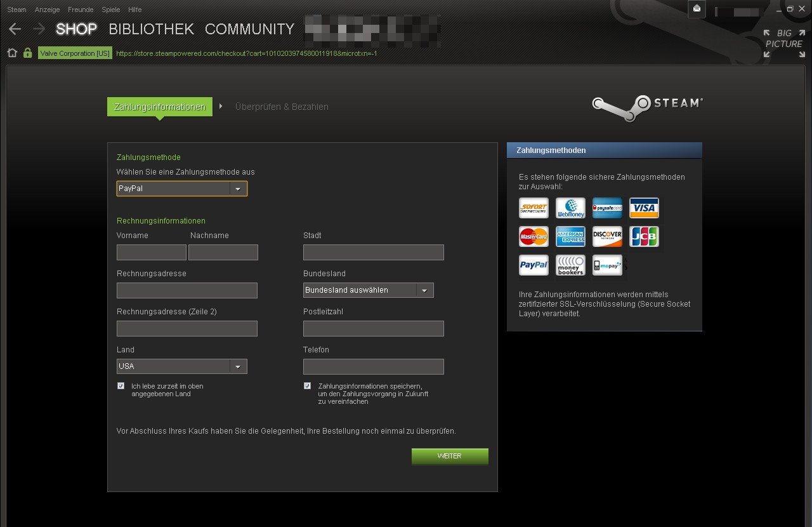Go to the BIBLIOTHEK tab
The height and width of the screenshot is (527, 812).
151,29
